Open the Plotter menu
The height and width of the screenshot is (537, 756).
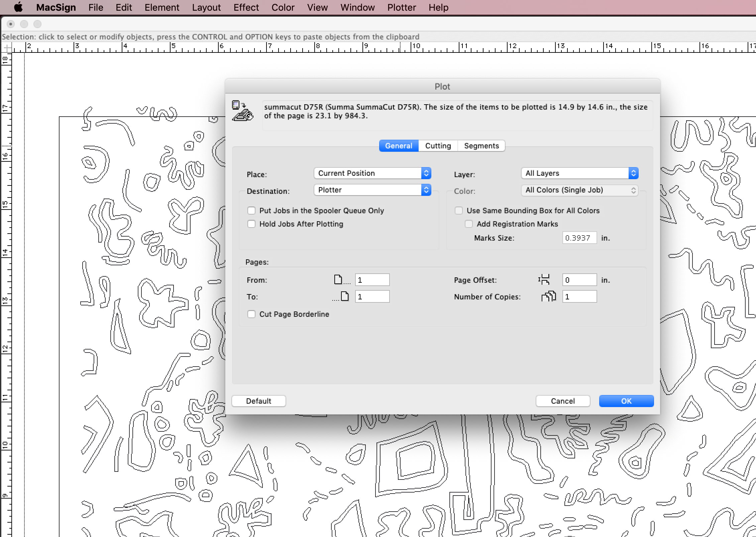tap(402, 7)
